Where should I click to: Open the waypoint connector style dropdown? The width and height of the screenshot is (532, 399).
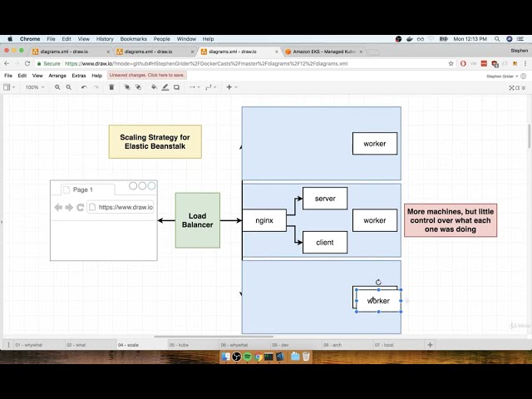[x=210, y=87]
